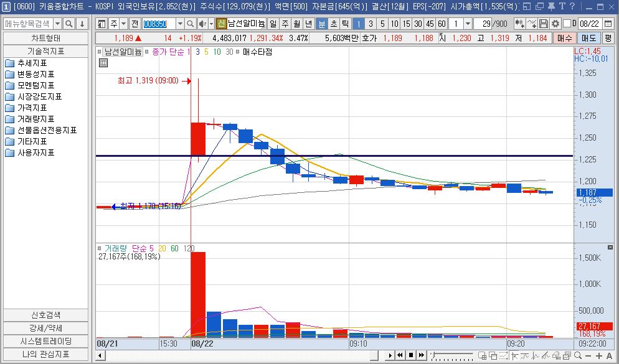Click the T icon in title bar
The height and width of the screenshot is (364, 619).
pyautogui.click(x=562, y=6)
